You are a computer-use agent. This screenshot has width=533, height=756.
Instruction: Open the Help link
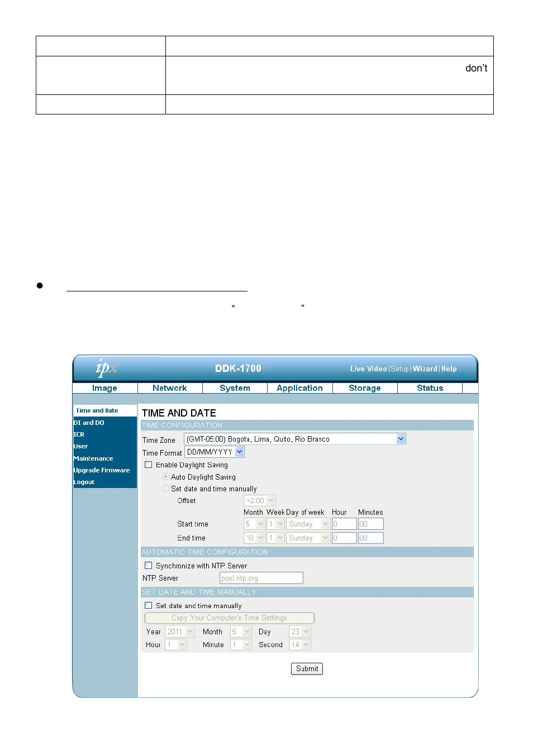pos(449,369)
